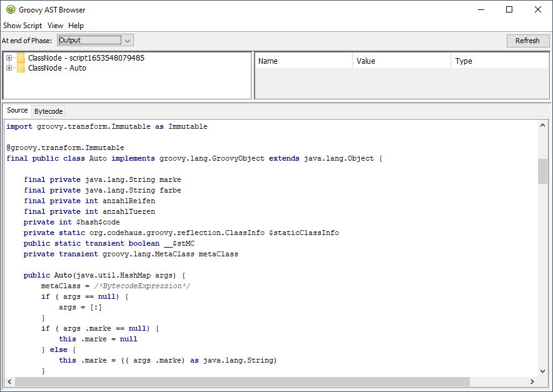Click folder icon of ClassNode script1653548079485
The height and width of the screenshot is (392, 553).
coord(21,58)
